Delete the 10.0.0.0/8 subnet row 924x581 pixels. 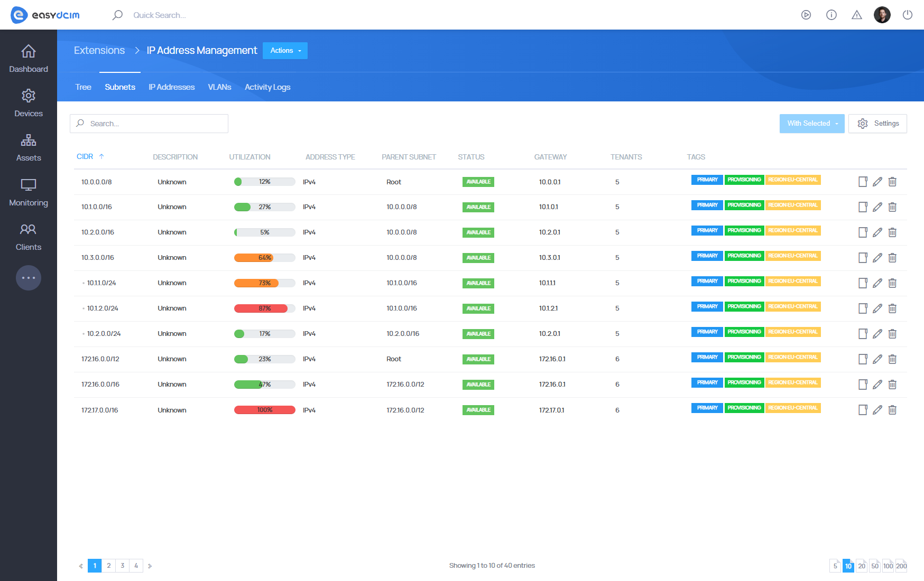pos(892,182)
